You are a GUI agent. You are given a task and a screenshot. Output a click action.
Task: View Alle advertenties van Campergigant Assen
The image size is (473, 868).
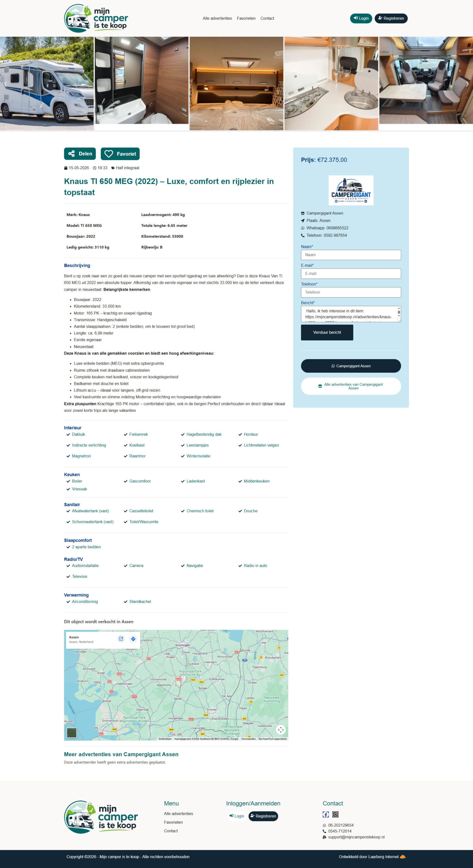pyautogui.click(x=351, y=386)
